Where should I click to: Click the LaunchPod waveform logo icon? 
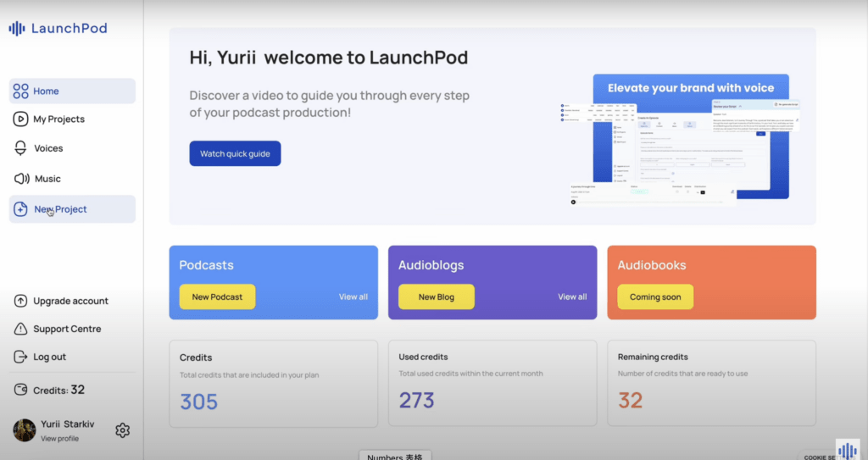17,29
